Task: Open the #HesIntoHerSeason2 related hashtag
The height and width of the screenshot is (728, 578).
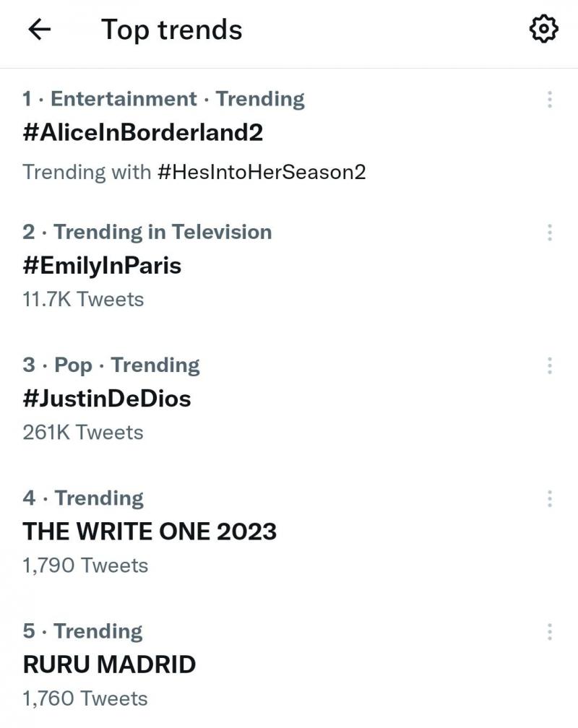Action: 261,172
